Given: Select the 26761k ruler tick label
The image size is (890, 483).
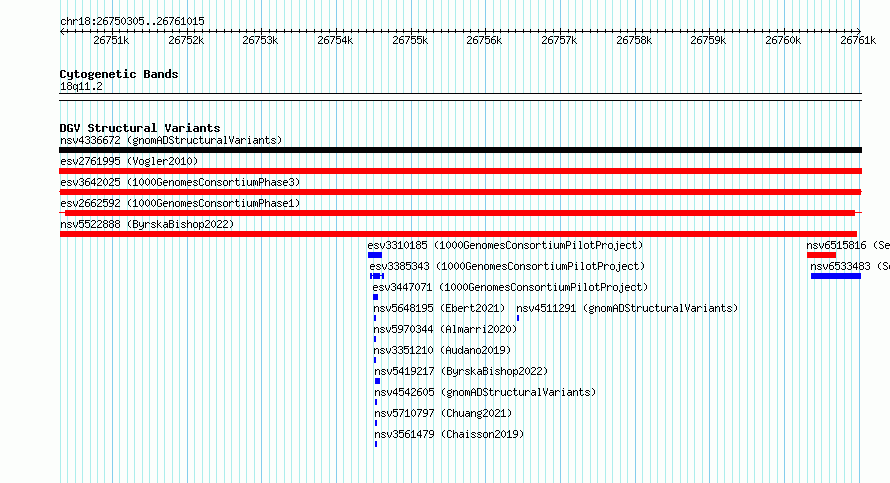Looking at the screenshot, I should [858, 41].
